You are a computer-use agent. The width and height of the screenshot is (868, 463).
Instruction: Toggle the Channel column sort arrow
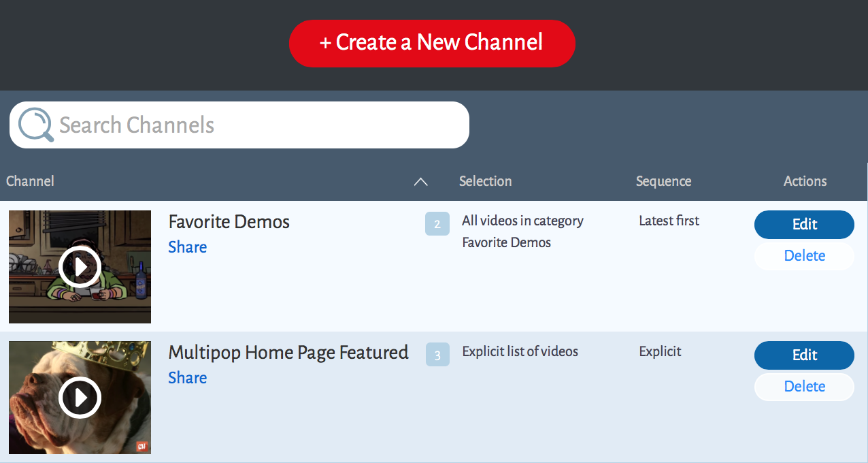click(x=421, y=181)
